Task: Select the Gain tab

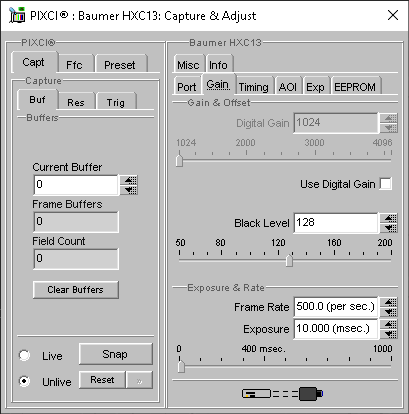Action: point(218,84)
